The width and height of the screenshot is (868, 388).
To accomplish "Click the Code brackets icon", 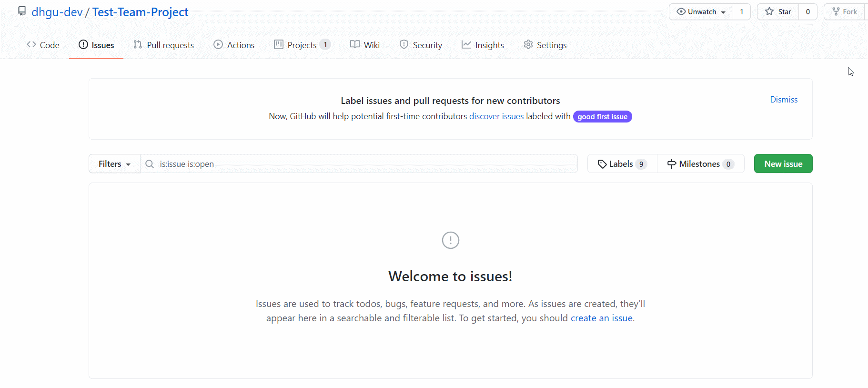I will 31,44.
